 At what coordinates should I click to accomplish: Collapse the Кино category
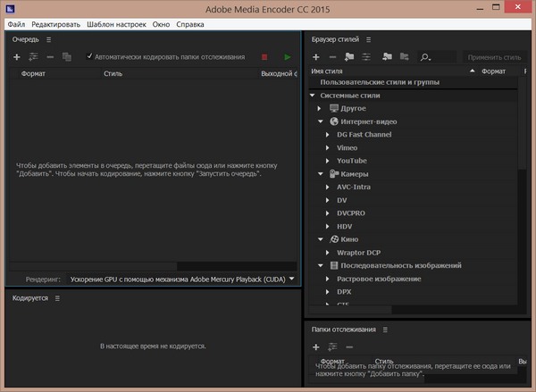(321, 239)
